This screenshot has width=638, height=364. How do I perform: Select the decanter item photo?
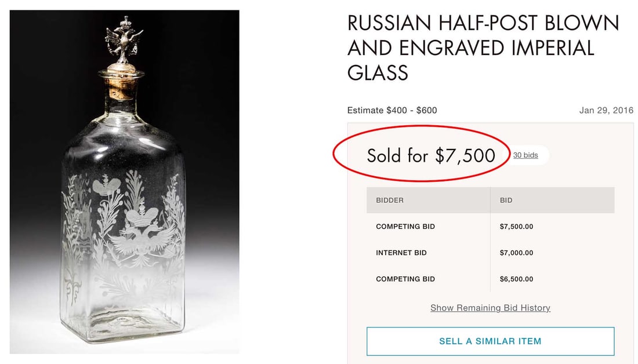coord(124,182)
